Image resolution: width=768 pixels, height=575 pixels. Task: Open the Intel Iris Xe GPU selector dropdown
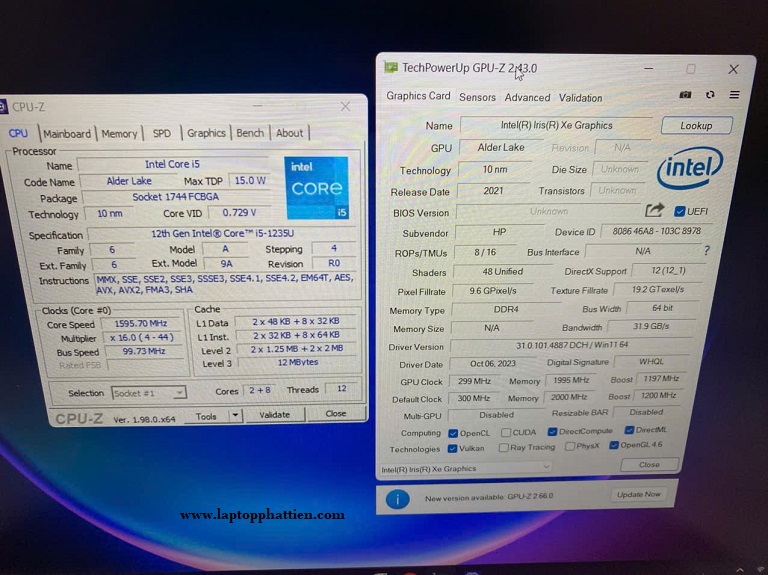[x=465, y=469]
